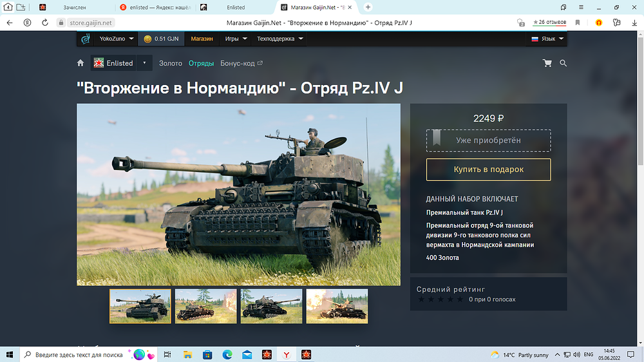The height and width of the screenshot is (362, 644).
Task: Open the Бонус-код link
Action: 241,63
